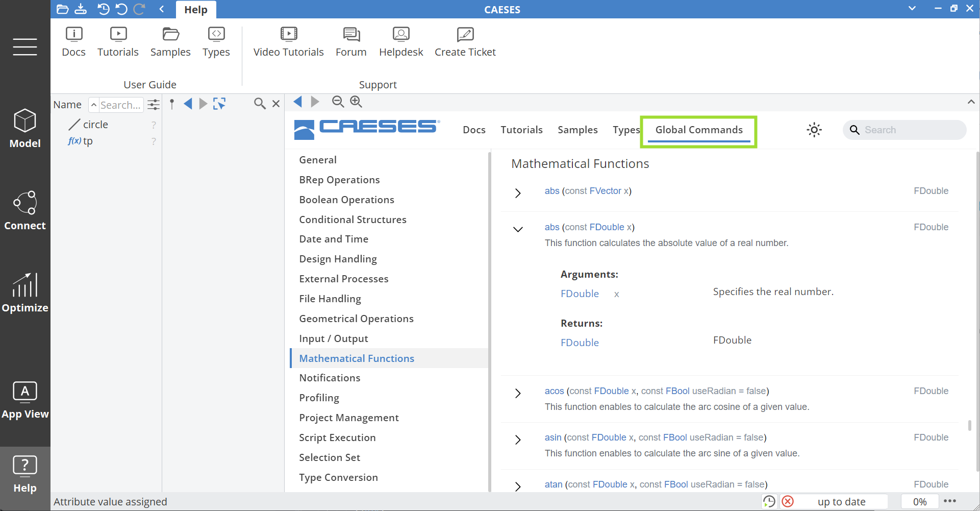Open BRep Operations category
The image size is (980, 511).
click(339, 180)
